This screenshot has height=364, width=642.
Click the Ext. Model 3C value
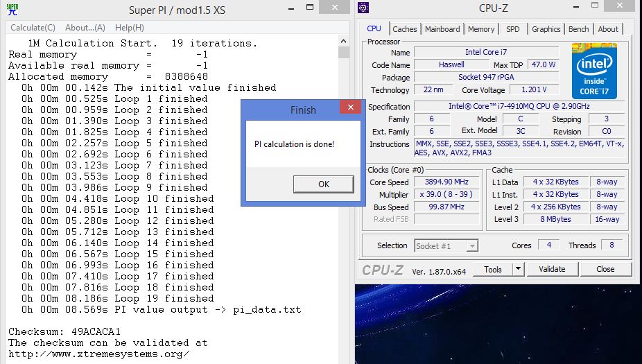(521, 131)
